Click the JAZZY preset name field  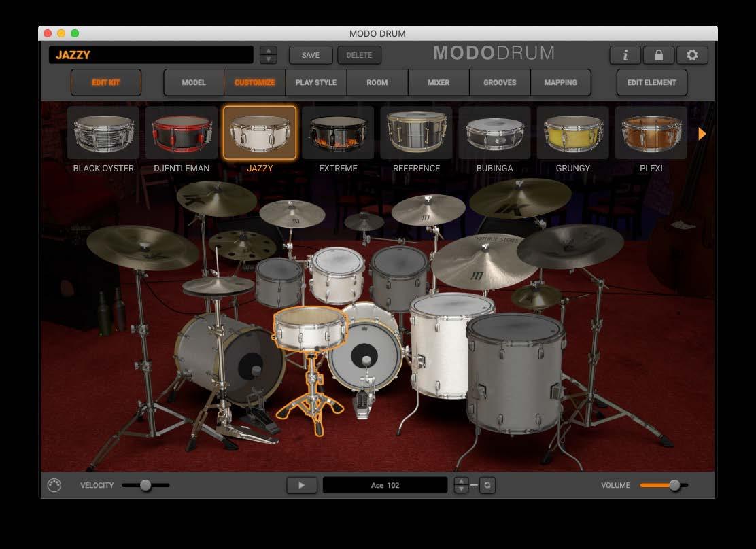coord(151,55)
